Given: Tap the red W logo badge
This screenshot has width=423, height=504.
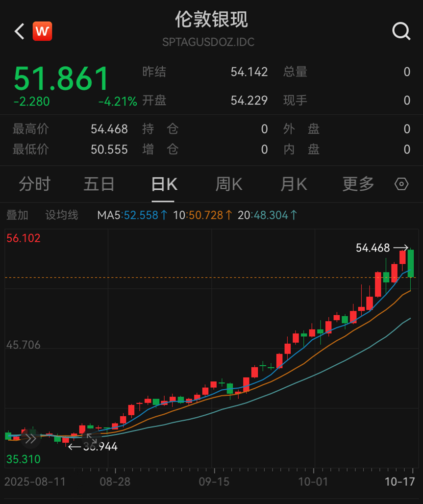Looking at the screenshot, I should point(42,32).
